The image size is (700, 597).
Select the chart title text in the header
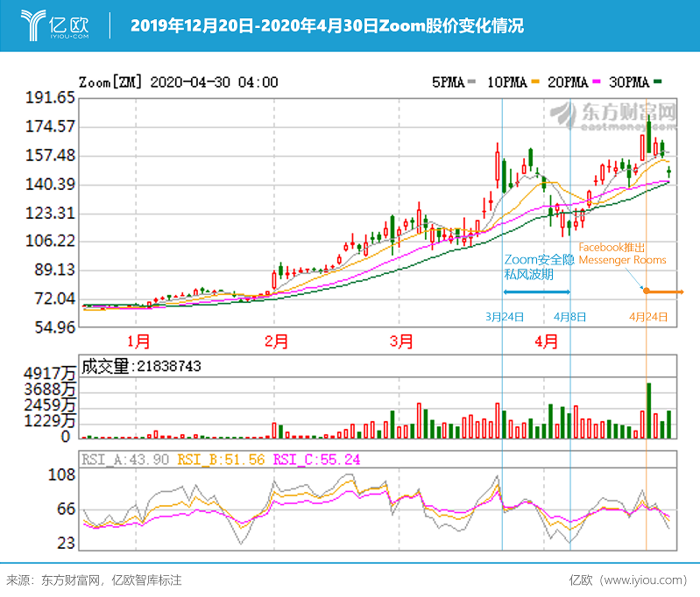[328, 25]
